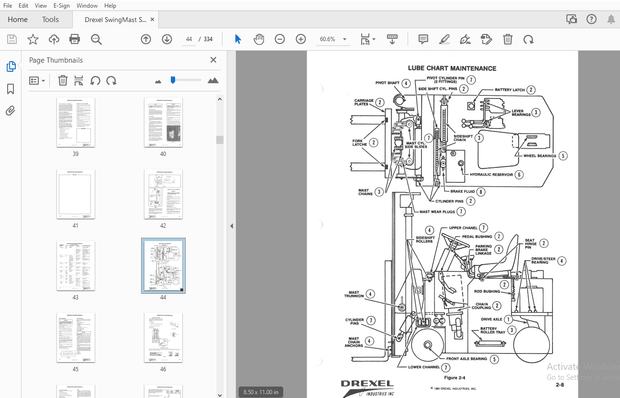Open the File menu

tap(8, 6)
